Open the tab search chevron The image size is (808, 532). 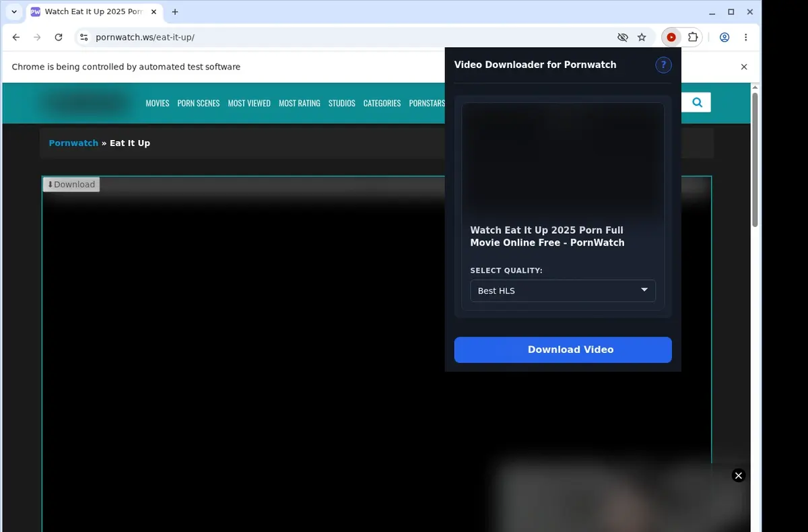point(14,12)
